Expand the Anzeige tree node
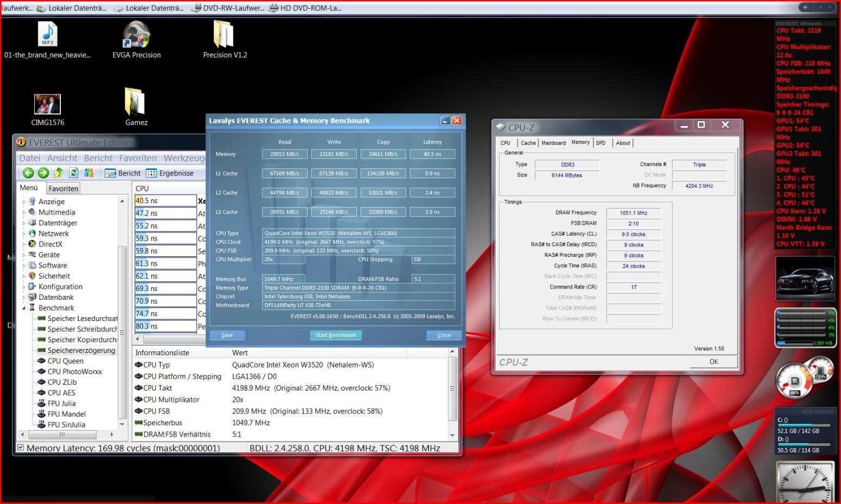The width and height of the screenshot is (841, 504). click(x=23, y=201)
